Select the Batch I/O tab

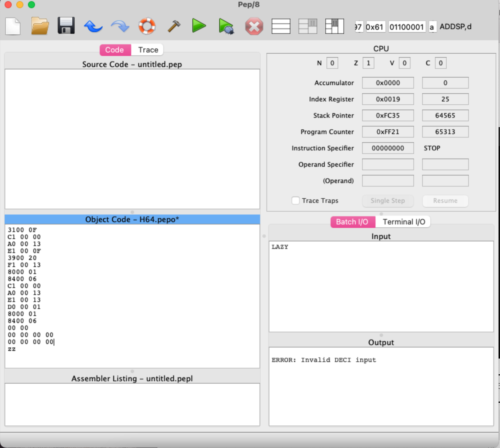pyautogui.click(x=352, y=222)
